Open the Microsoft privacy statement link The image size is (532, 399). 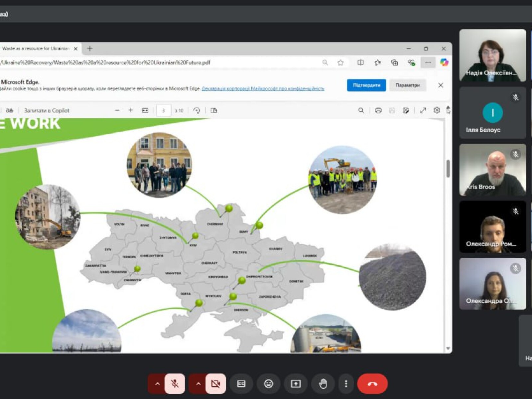click(263, 89)
